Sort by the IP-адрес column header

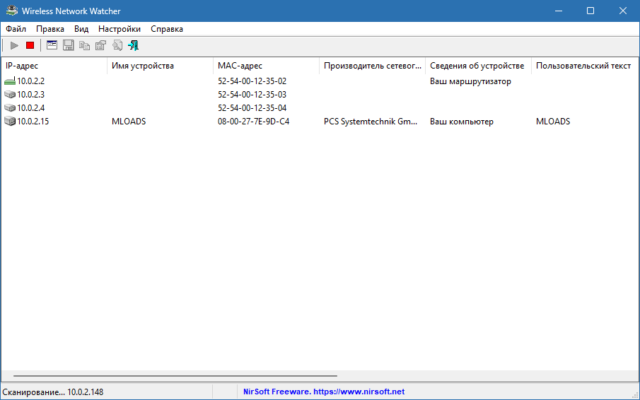54,66
